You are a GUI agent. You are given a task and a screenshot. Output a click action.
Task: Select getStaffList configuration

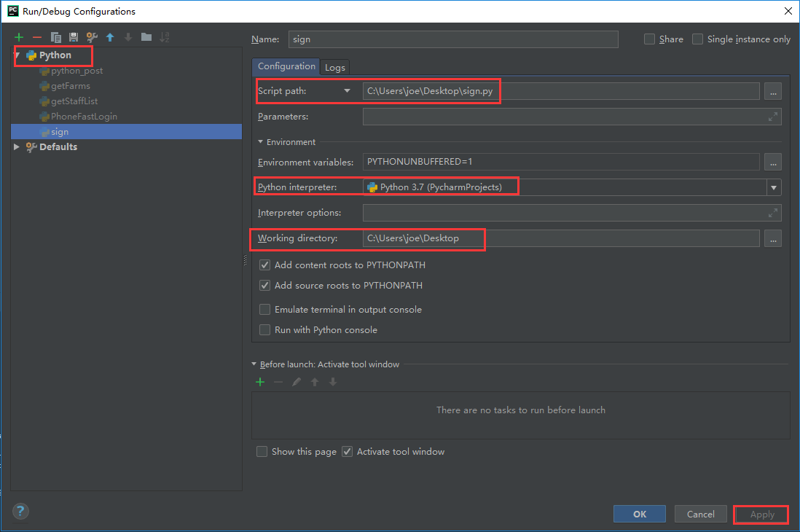tap(74, 101)
